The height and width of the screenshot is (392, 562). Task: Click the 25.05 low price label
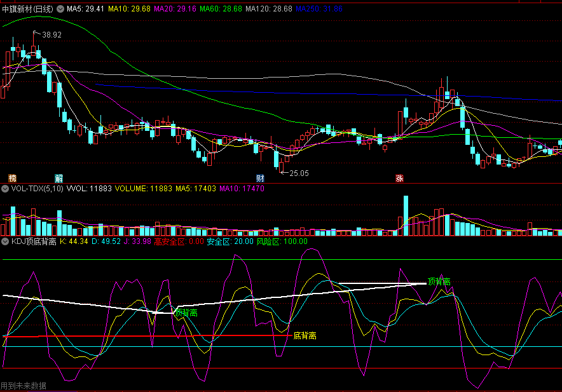point(299,173)
